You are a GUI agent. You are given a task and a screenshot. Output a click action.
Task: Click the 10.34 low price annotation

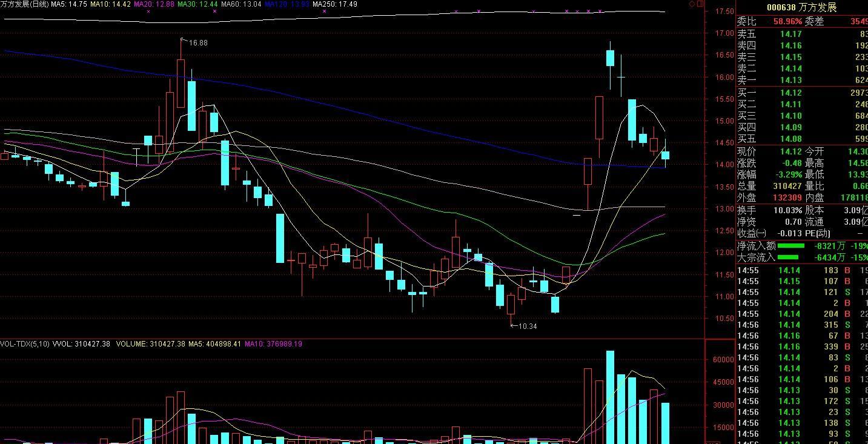pyautogui.click(x=528, y=326)
